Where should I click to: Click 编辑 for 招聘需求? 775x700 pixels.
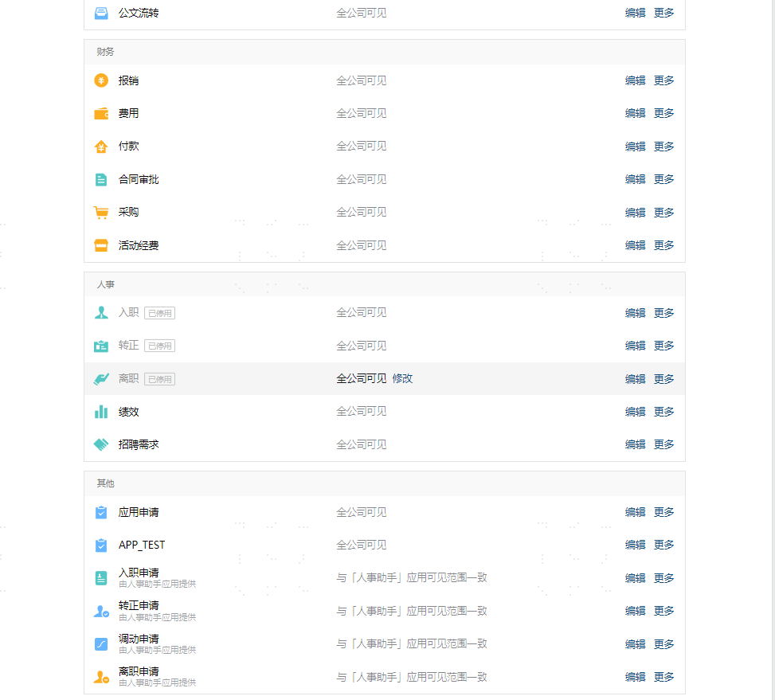point(635,444)
